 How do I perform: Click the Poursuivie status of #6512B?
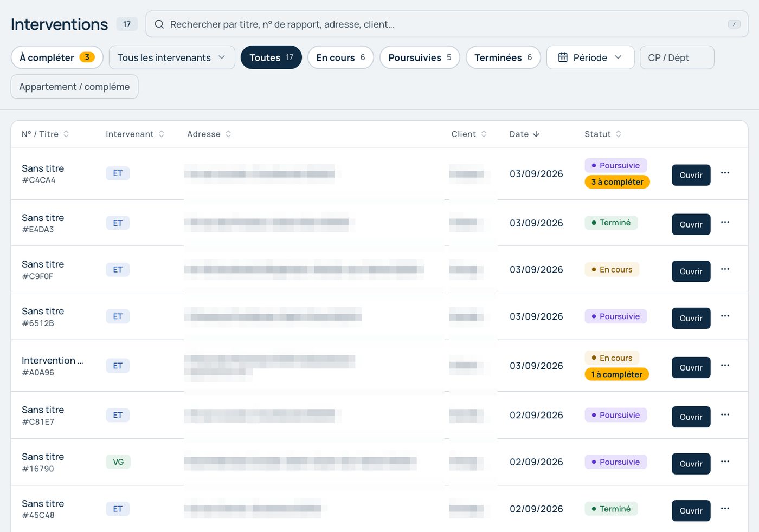coord(616,316)
